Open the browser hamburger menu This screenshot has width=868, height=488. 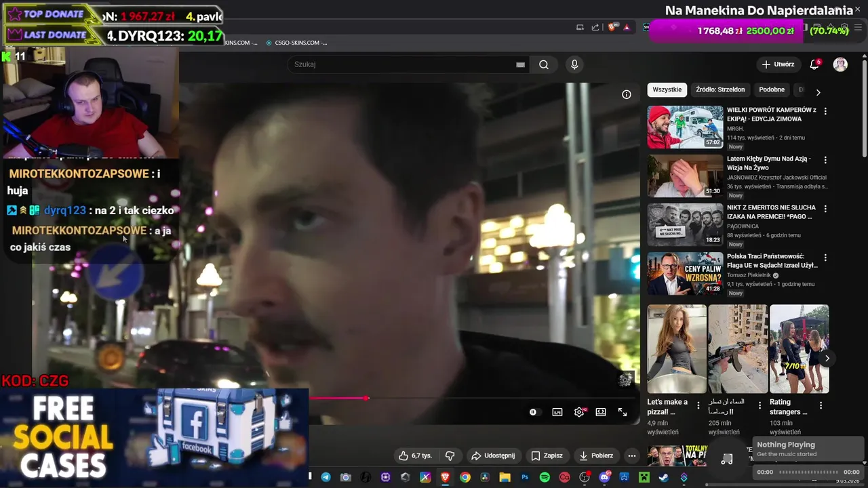pos(858,27)
